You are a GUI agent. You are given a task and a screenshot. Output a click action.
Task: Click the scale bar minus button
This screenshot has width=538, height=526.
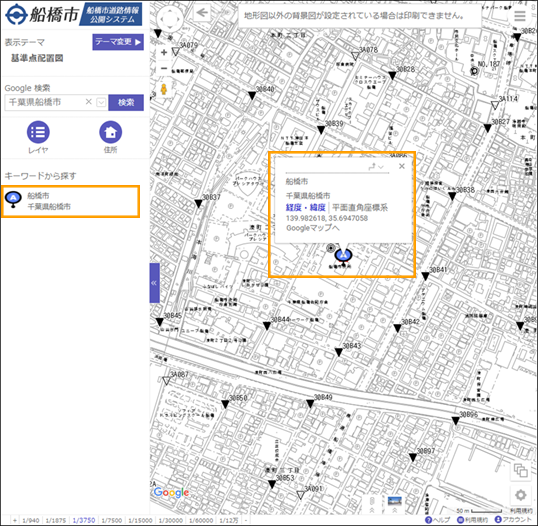pos(246,520)
